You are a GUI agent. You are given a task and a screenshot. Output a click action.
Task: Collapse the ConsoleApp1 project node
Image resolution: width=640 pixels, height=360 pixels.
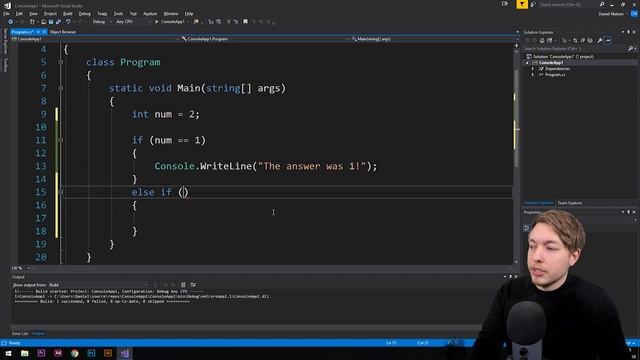(x=527, y=63)
